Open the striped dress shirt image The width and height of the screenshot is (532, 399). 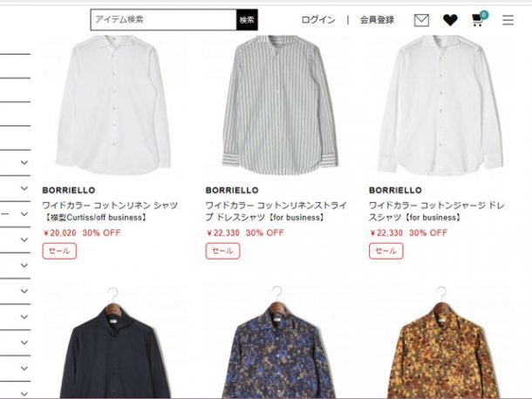point(277,105)
